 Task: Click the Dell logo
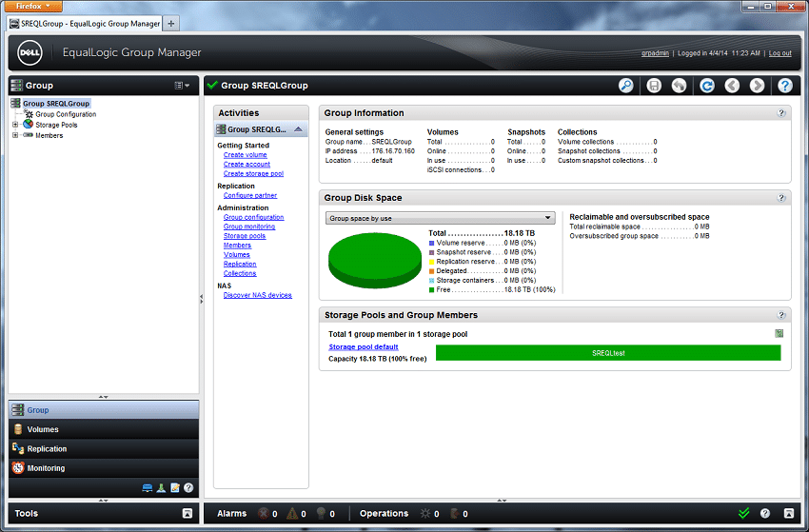(x=30, y=52)
